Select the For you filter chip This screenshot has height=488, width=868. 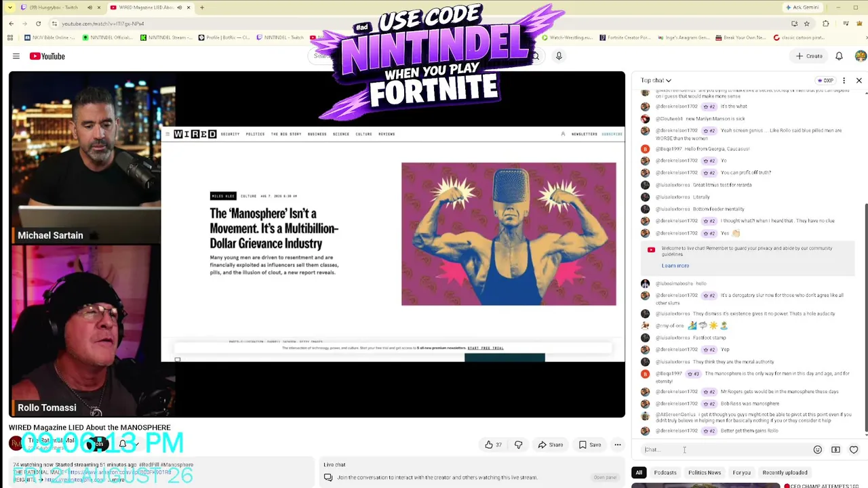pos(742,472)
